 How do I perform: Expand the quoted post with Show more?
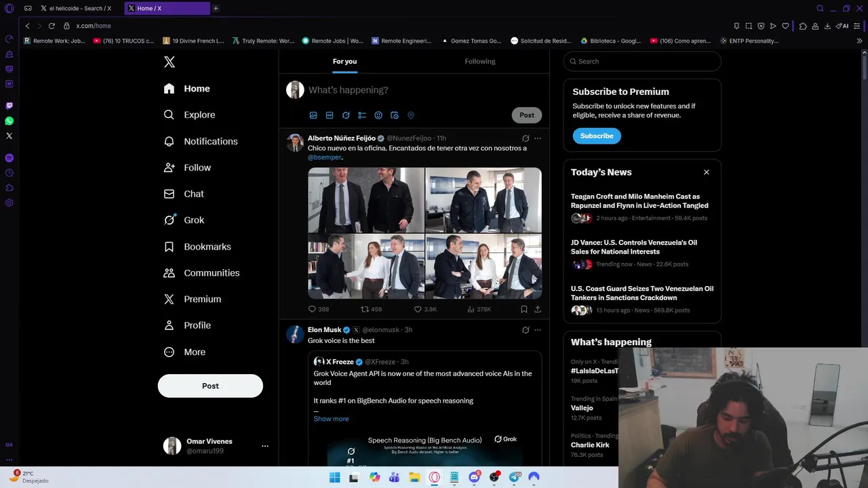(x=331, y=419)
